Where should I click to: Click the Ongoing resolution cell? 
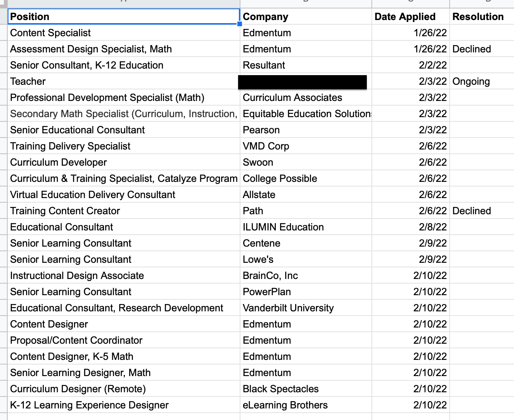(481, 81)
